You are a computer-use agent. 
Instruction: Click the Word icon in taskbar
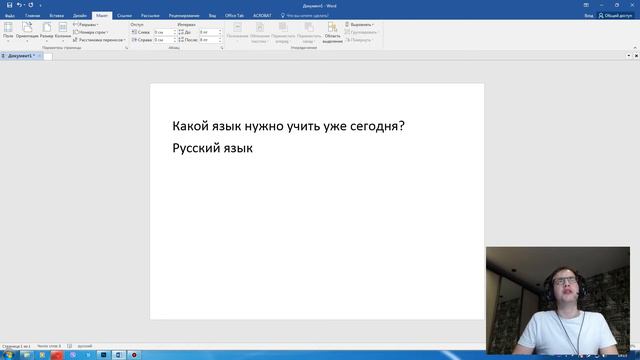tap(118, 355)
